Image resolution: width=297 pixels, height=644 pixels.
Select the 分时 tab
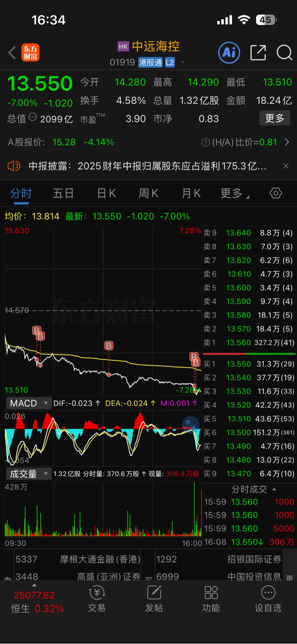click(21, 193)
